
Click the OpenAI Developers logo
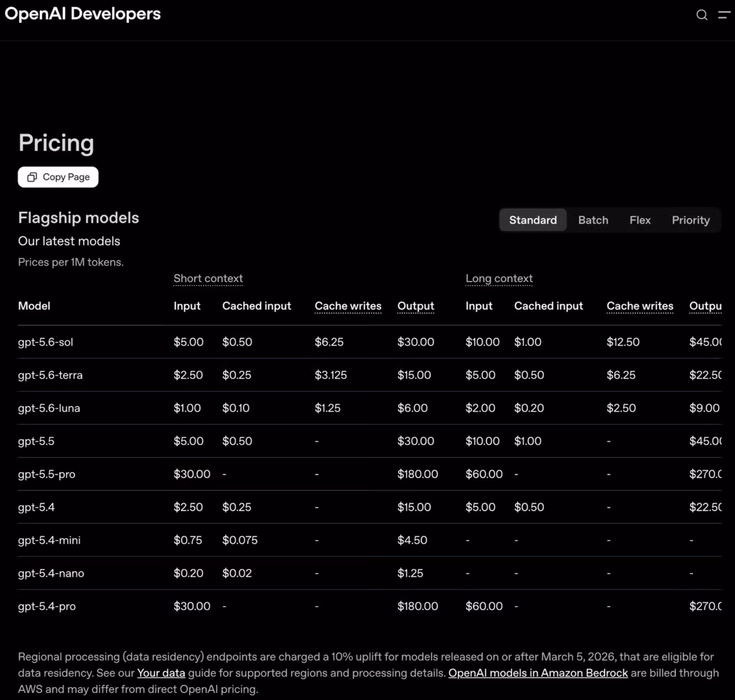pos(82,13)
